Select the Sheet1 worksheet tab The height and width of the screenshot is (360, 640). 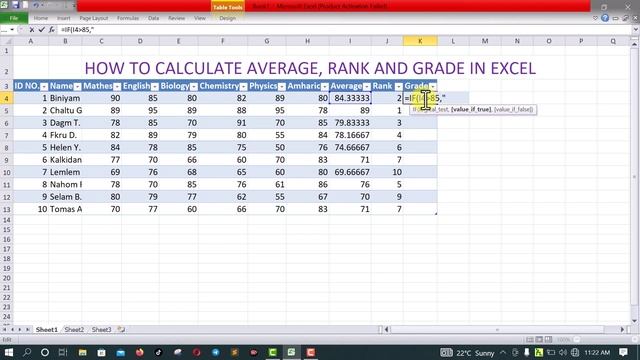[x=47, y=329]
